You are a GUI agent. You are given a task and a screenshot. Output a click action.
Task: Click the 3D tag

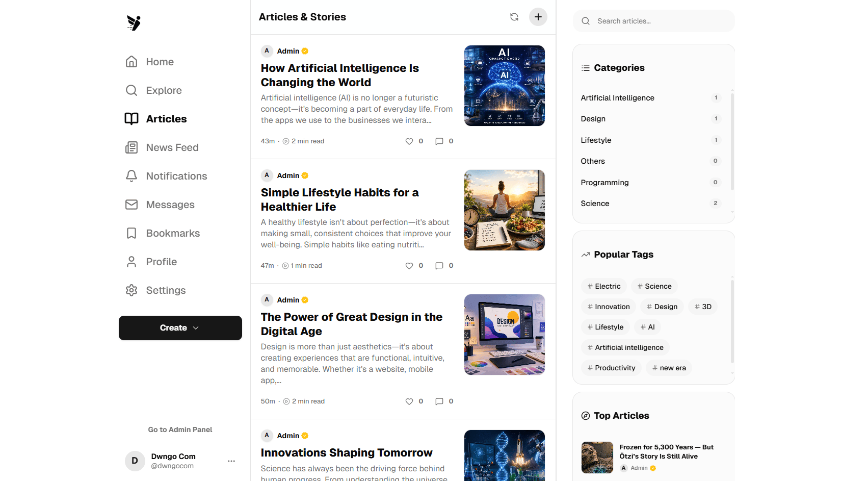(x=703, y=307)
